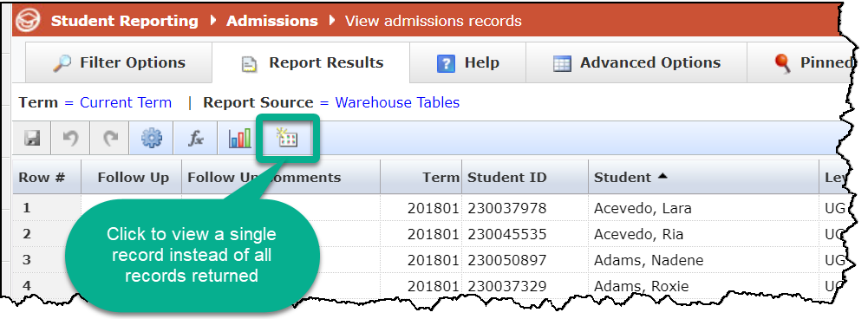Click the save disk toolbar icon
This screenshot has height=319, width=868.
pyautogui.click(x=32, y=139)
